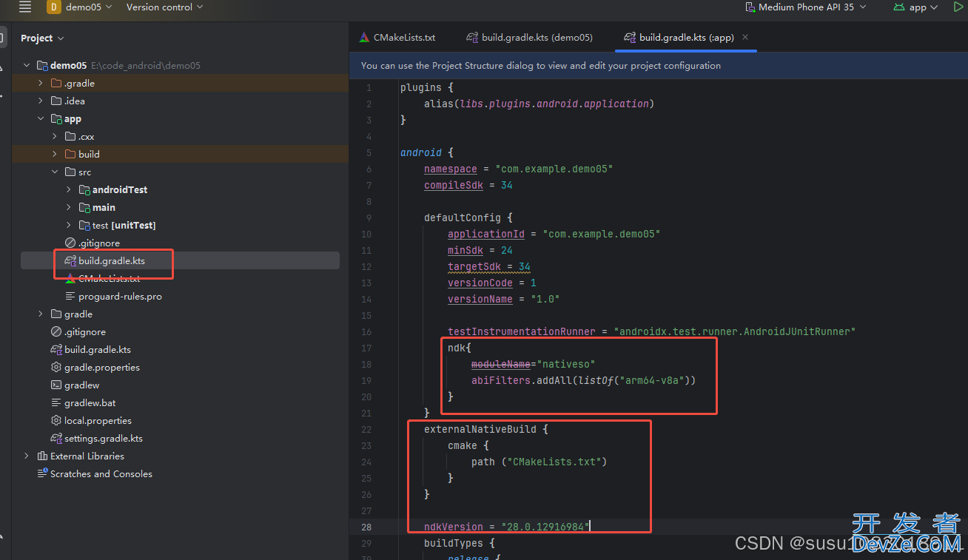Click the namespace property on line 6
This screenshot has width=968, height=560.
(451, 169)
